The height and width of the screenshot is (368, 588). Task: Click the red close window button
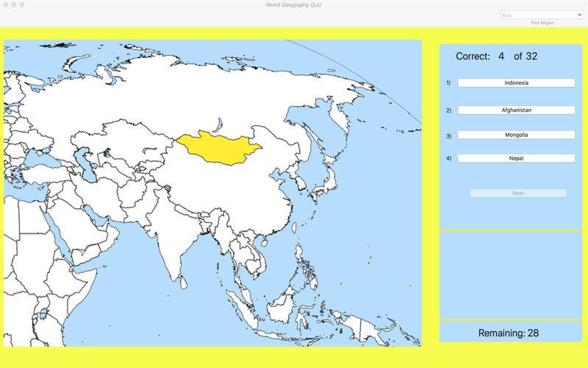(x=6, y=5)
